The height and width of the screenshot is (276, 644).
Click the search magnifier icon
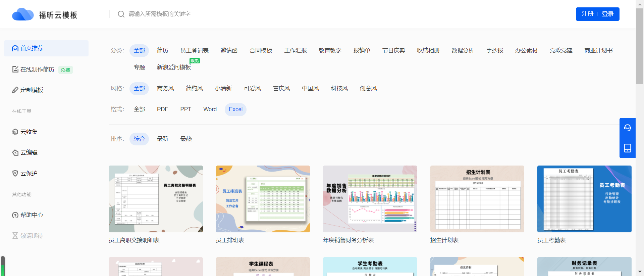121,14
